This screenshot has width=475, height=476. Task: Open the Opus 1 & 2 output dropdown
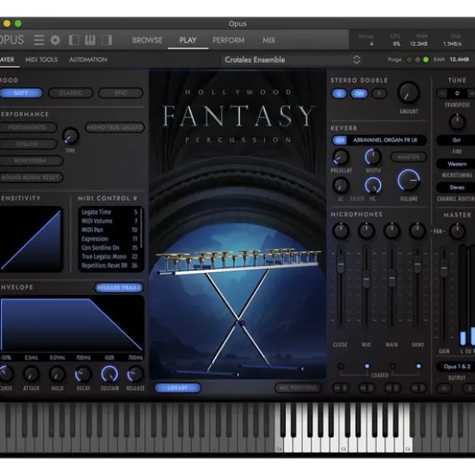tap(456, 366)
